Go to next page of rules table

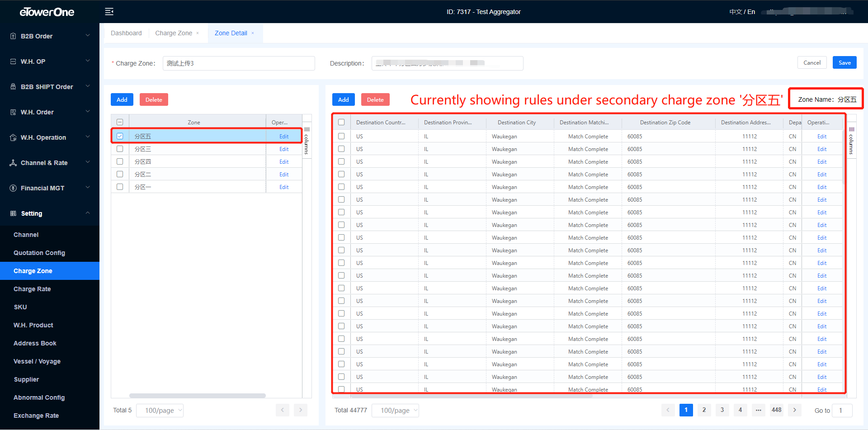point(795,410)
